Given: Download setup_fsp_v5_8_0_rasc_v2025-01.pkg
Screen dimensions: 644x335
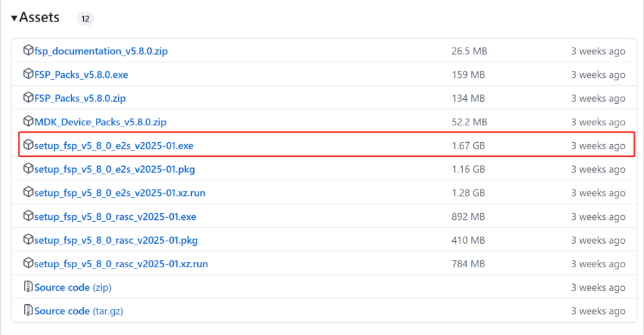Looking at the screenshot, I should (x=116, y=241).
